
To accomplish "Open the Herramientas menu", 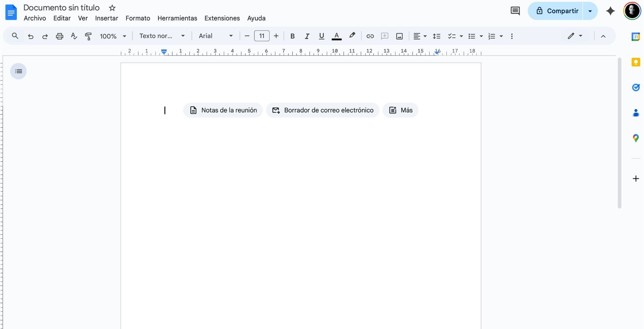I will [x=177, y=18].
